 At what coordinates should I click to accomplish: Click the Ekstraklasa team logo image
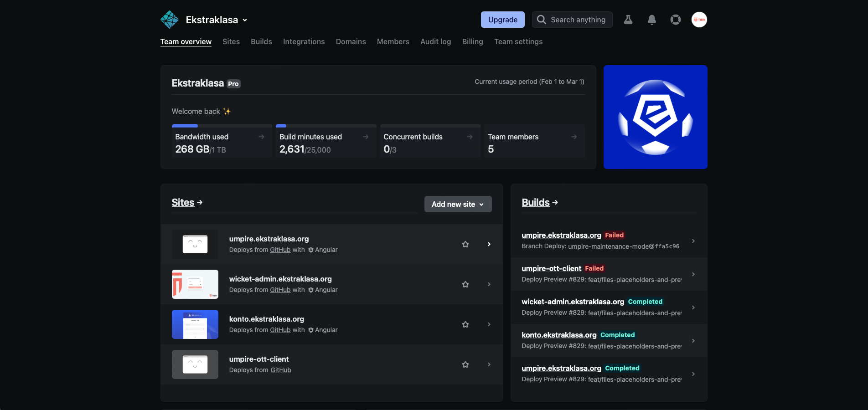tap(656, 117)
